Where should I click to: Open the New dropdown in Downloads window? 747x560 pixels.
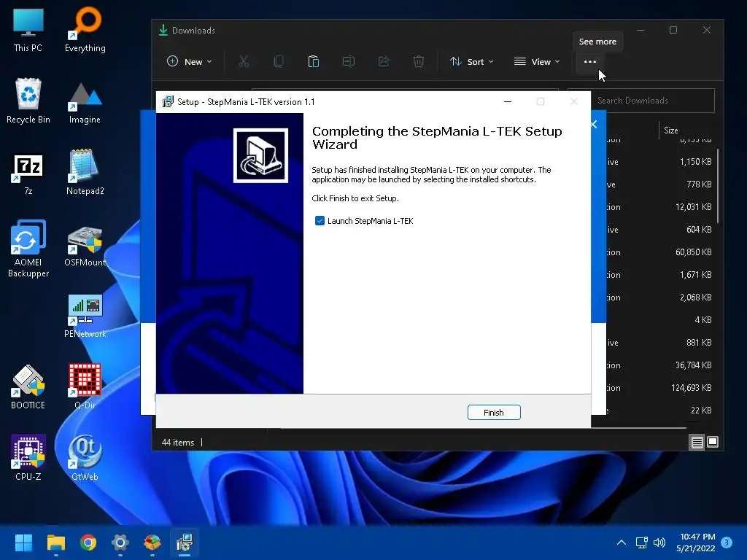tap(189, 61)
